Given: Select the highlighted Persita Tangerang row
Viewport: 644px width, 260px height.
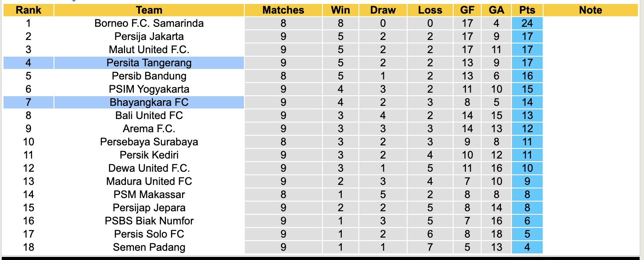Looking at the screenshot, I should coord(149,63).
